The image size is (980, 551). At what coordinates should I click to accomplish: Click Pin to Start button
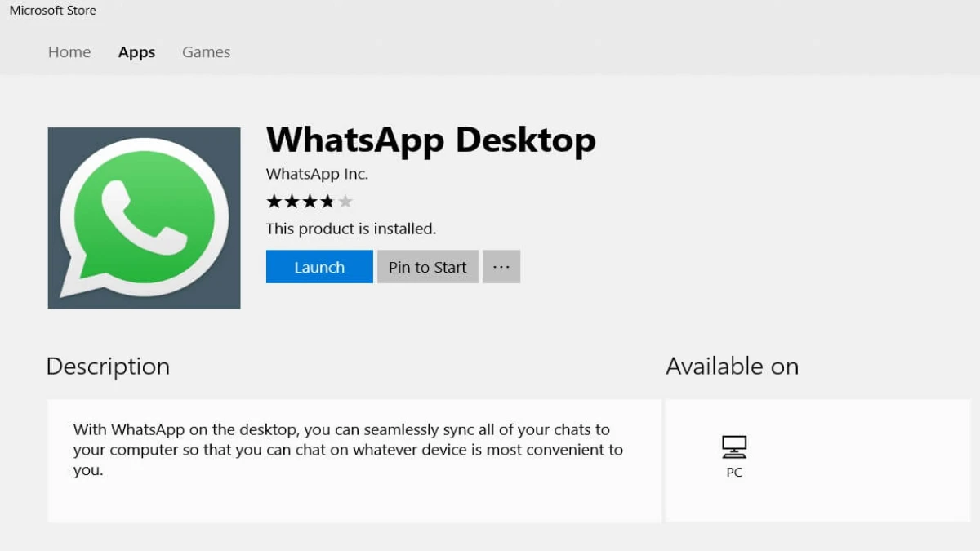[x=427, y=267]
